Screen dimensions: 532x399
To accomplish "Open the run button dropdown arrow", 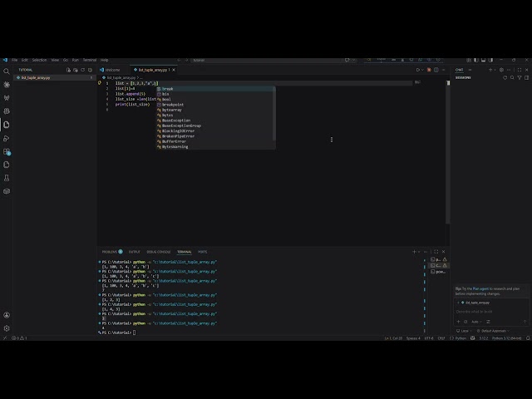I will pos(422,70).
